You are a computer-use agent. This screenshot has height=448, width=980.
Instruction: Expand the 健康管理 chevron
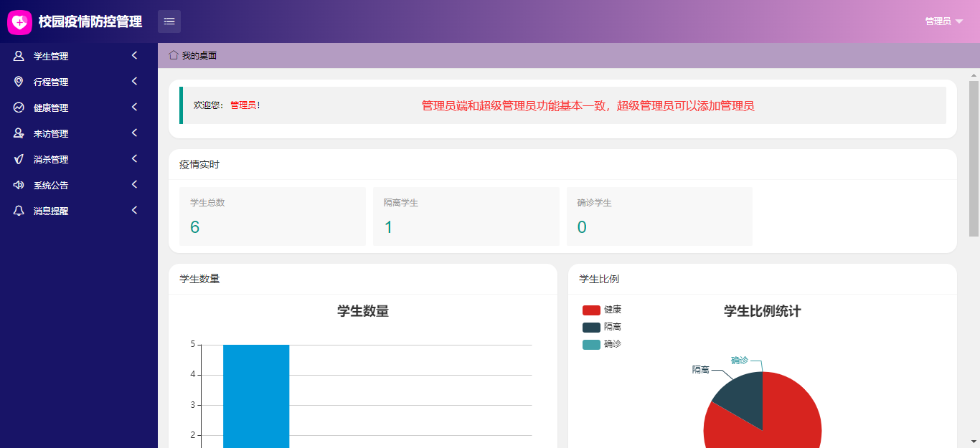[134, 108]
